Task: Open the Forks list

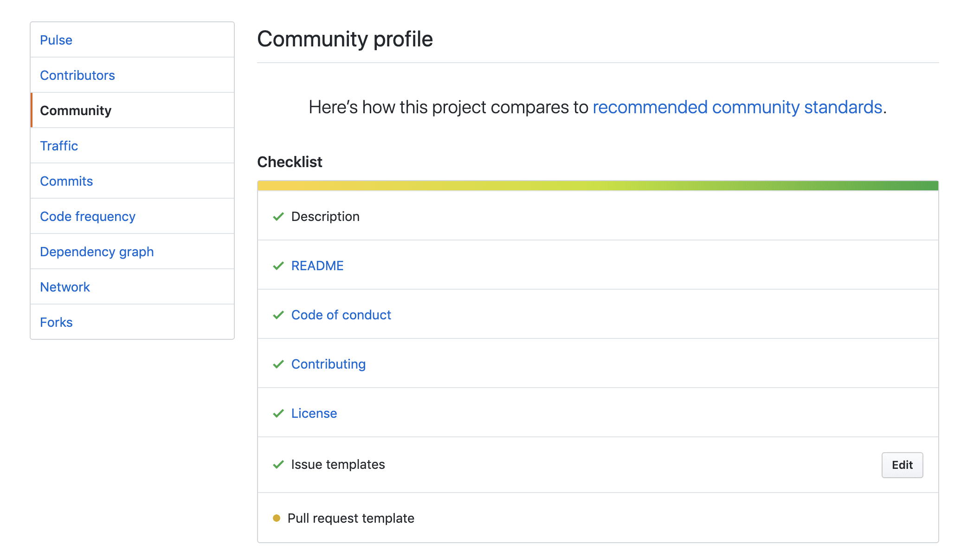Action: tap(56, 322)
